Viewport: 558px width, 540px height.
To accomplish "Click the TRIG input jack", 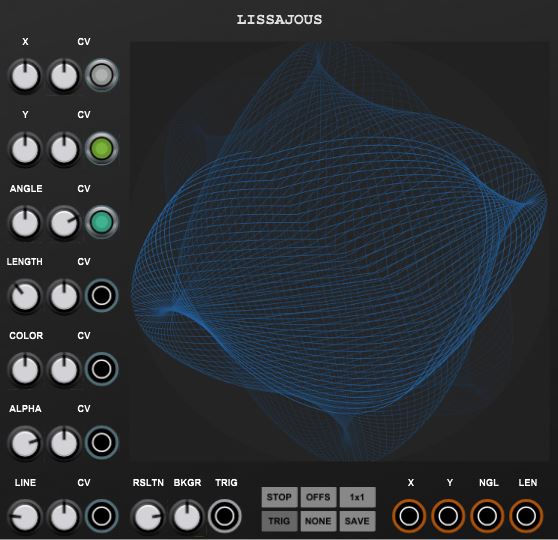I will (x=225, y=516).
